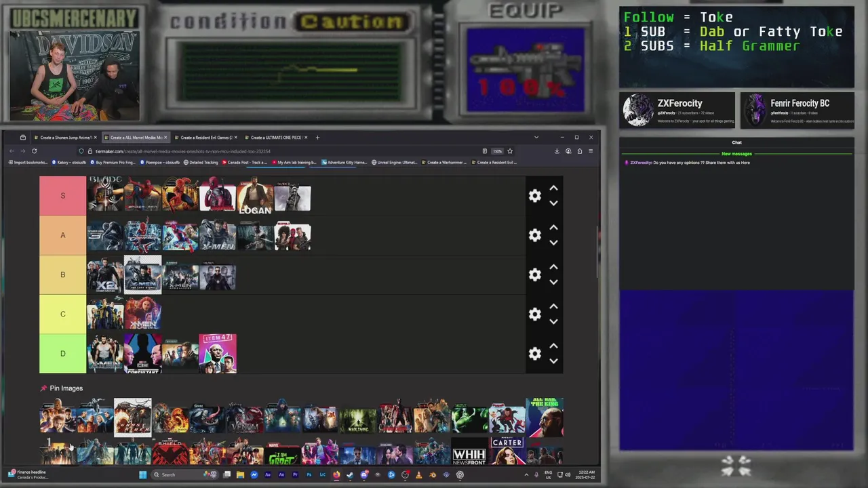Image resolution: width=868 pixels, height=488 pixels.
Task: Open settings gear for B tier row
Action: [x=535, y=274]
